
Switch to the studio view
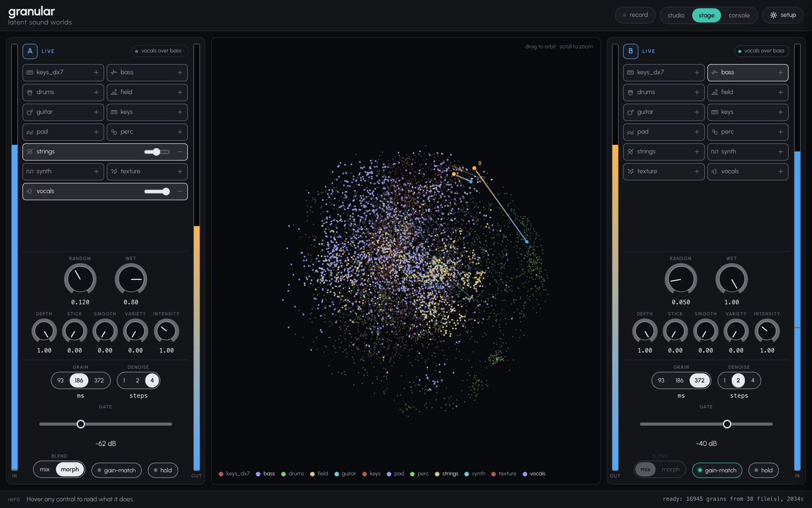click(x=676, y=15)
